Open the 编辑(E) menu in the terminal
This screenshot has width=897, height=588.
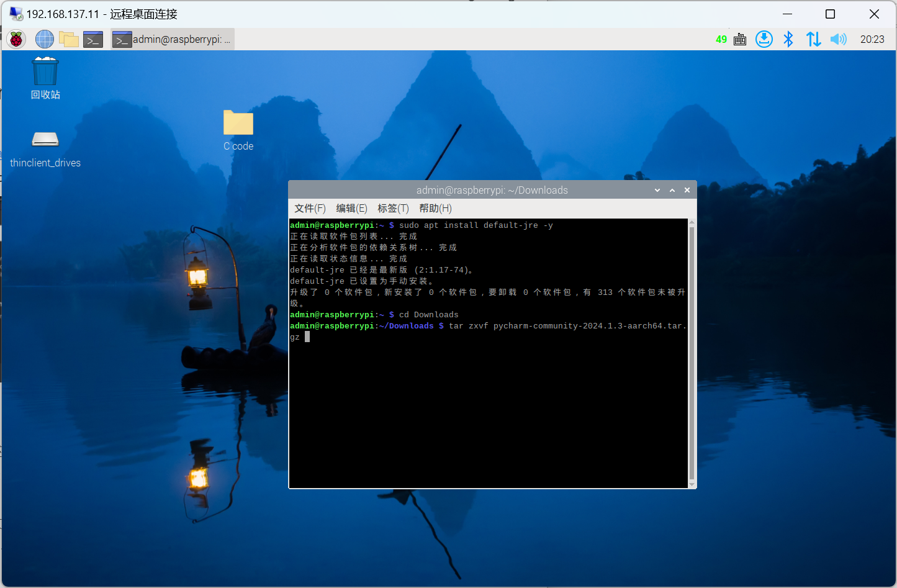click(x=351, y=209)
